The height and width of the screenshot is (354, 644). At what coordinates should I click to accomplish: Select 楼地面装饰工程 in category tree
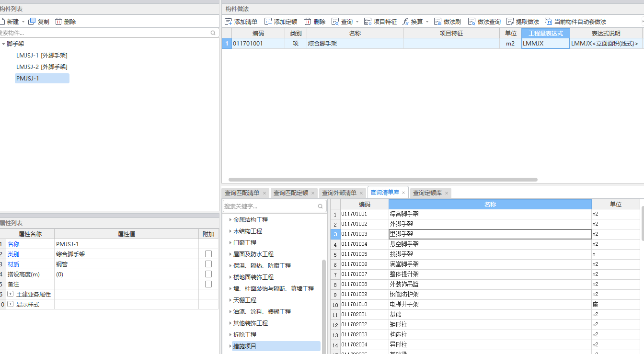(253, 277)
